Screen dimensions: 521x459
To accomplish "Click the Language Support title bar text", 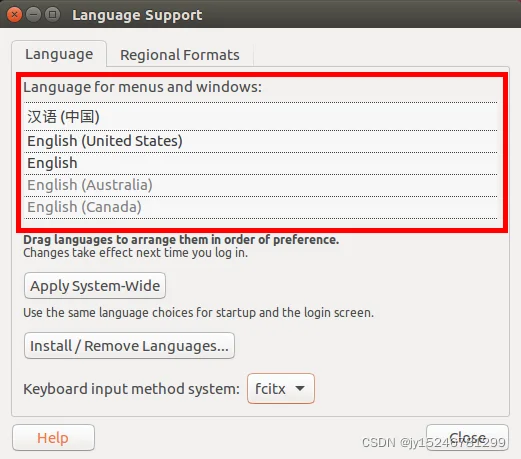I will pos(137,15).
